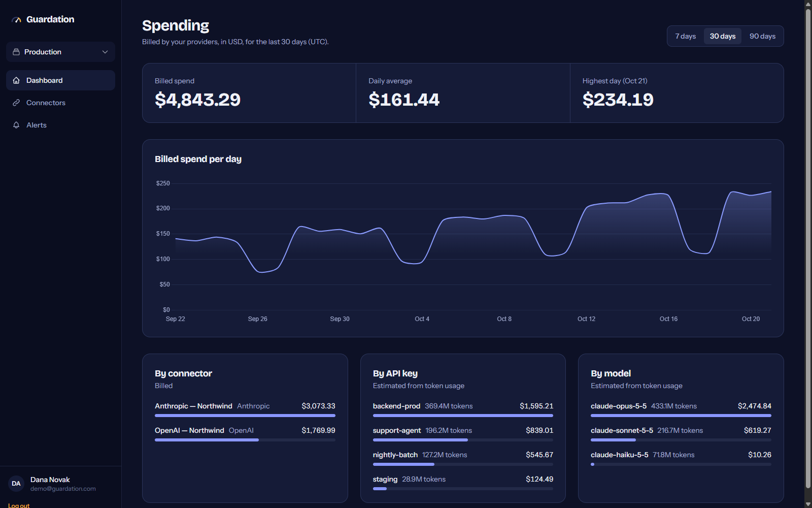
Task: Click the Anthropic — Northwind connector row
Action: (x=245, y=409)
